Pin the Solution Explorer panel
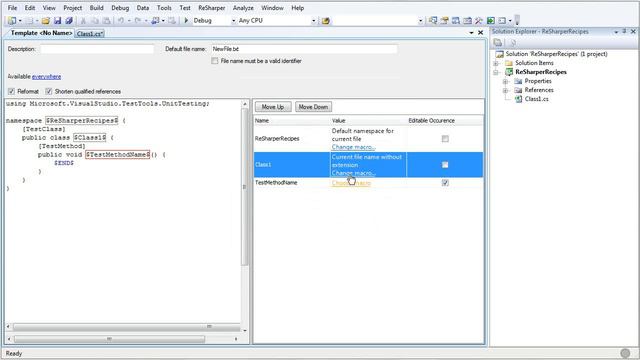This screenshot has width=640, height=360. [624, 31]
